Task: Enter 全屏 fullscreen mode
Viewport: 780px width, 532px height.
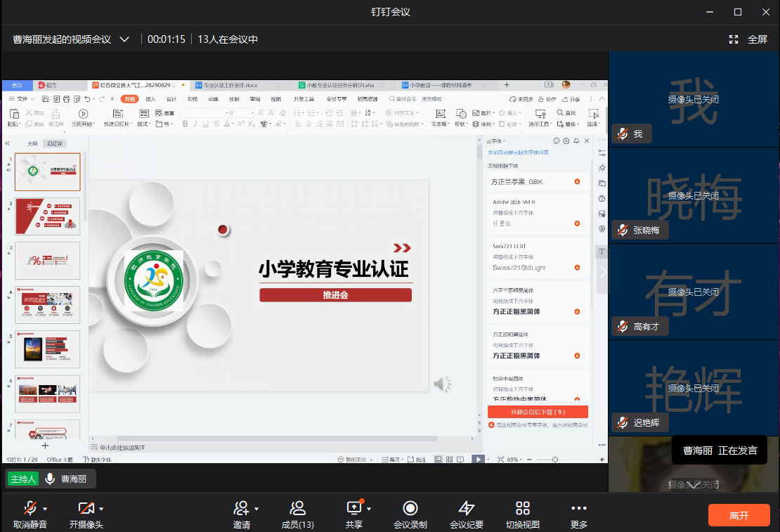Action: tap(749, 39)
